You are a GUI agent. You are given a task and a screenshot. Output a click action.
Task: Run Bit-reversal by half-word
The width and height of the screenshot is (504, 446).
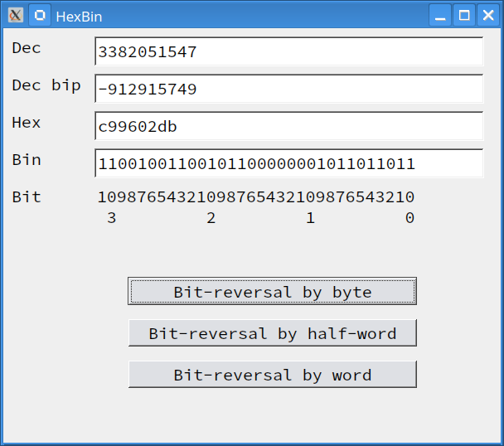point(272,333)
